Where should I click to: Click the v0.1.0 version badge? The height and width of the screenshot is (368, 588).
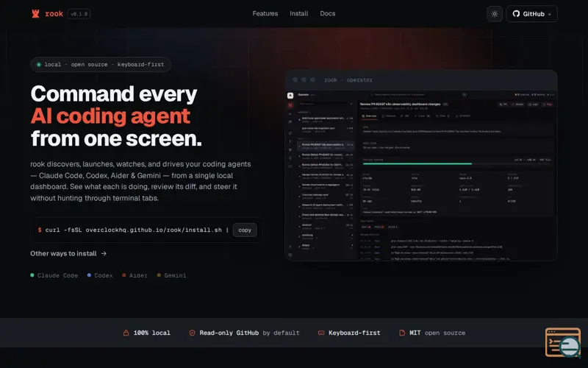pos(79,14)
